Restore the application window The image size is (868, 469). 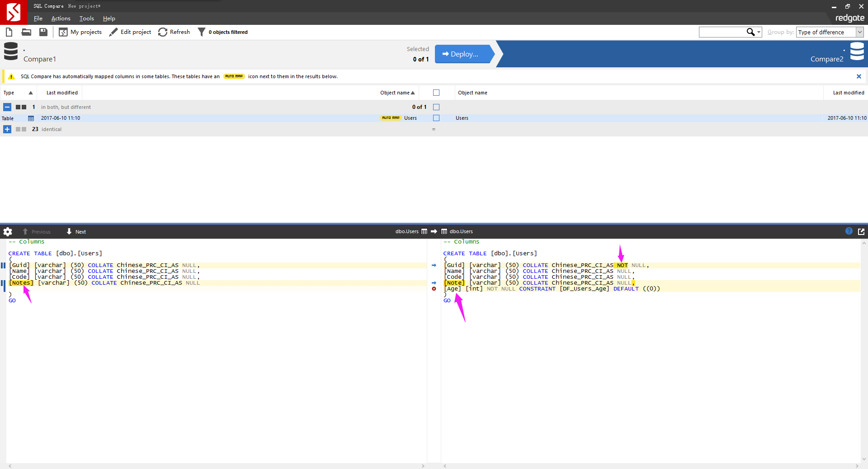[848, 6]
